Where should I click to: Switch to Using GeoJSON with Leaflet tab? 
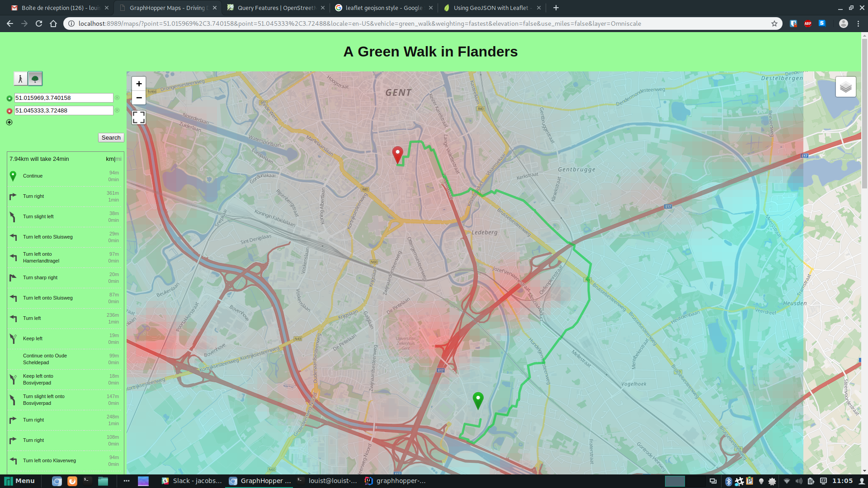coord(491,8)
